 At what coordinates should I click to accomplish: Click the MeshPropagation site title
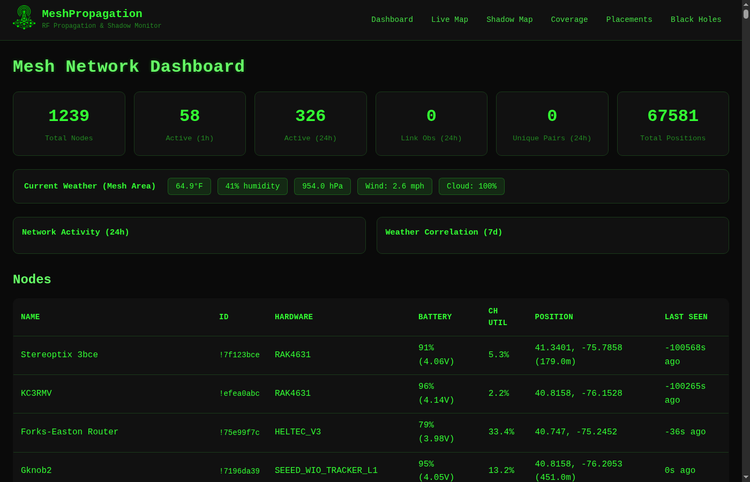92,14
